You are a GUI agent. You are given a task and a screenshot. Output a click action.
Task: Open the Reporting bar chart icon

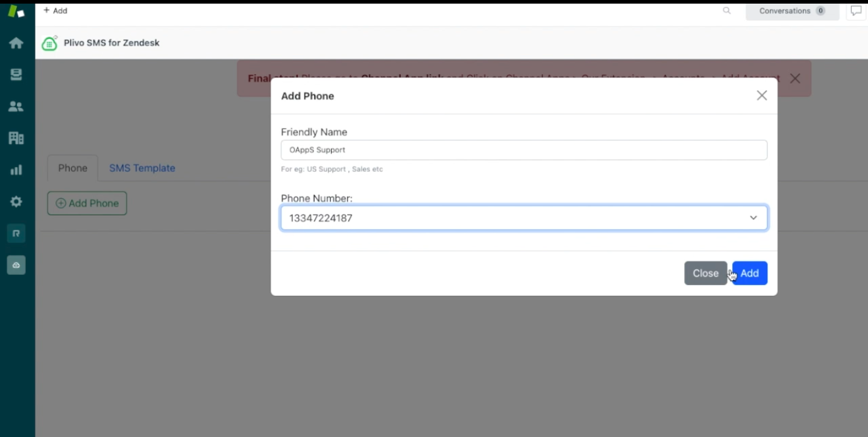pyautogui.click(x=16, y=170)
